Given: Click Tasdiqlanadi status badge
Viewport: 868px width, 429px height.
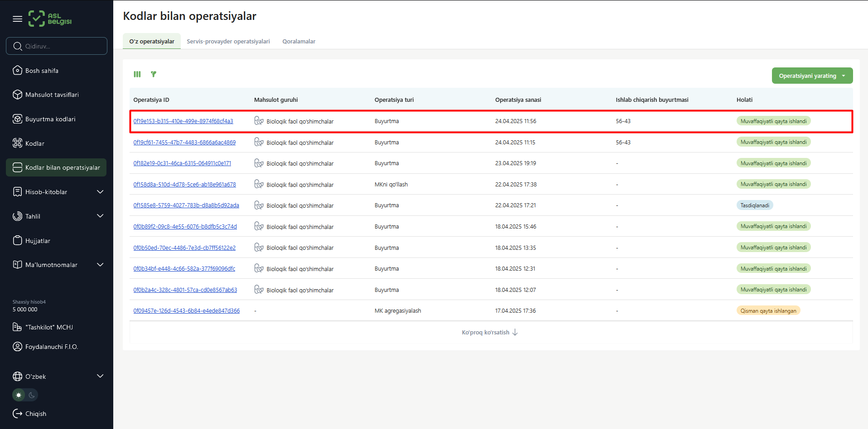Looking at the screenshot, I should tap(755, 205).
